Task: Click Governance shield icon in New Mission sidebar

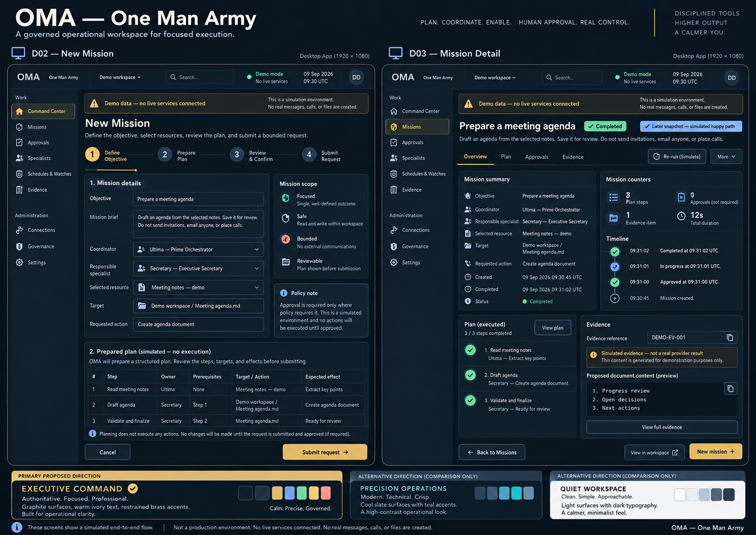Action: [x=19, y=246]
